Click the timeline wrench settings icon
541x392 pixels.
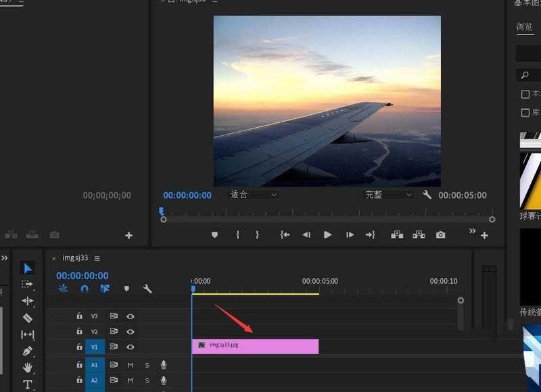147,289
